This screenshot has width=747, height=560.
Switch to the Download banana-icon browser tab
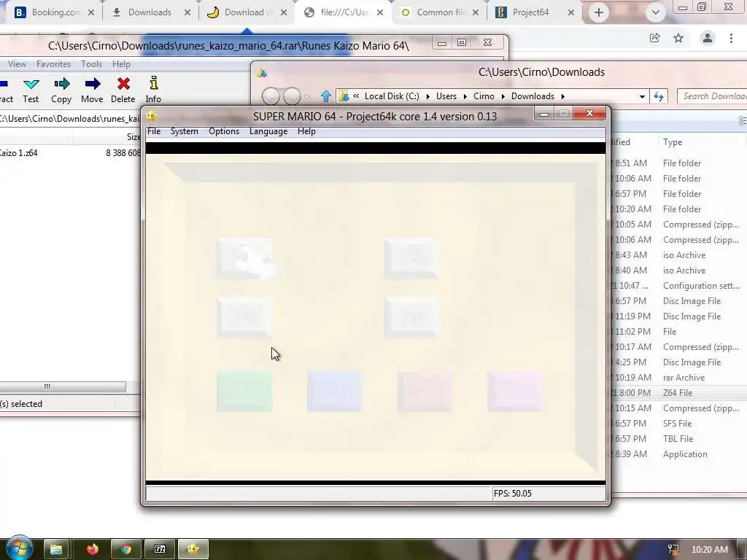[244, 12]
